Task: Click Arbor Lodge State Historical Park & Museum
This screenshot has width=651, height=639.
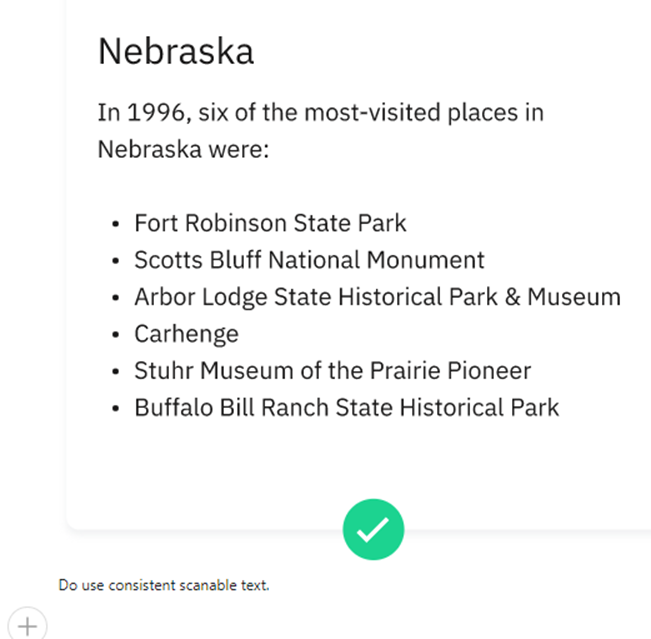Action: (x=377, y=297)
